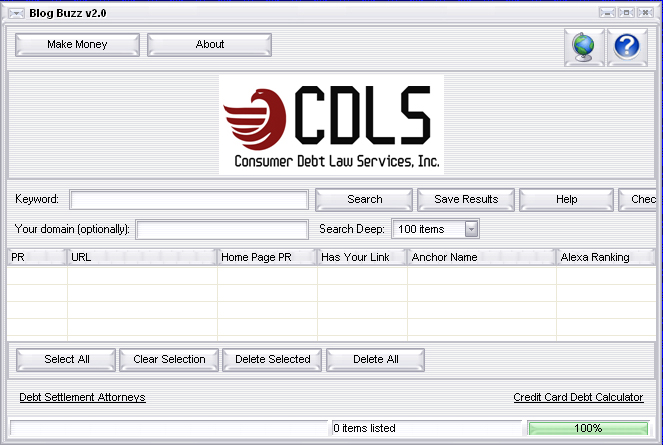The height and width of the screenshot is (445, 663).
Task: Click the '0 items listed' status text
Action: [364, 428]
